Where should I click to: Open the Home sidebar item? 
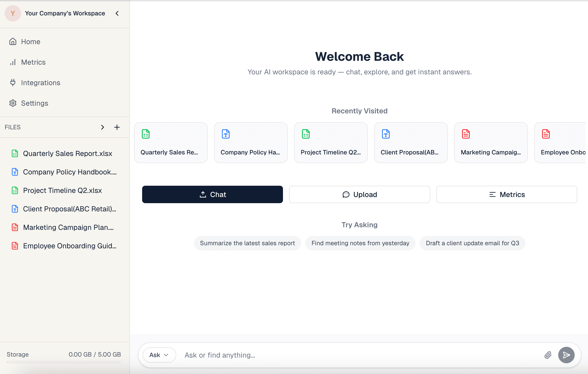[31, 42]
